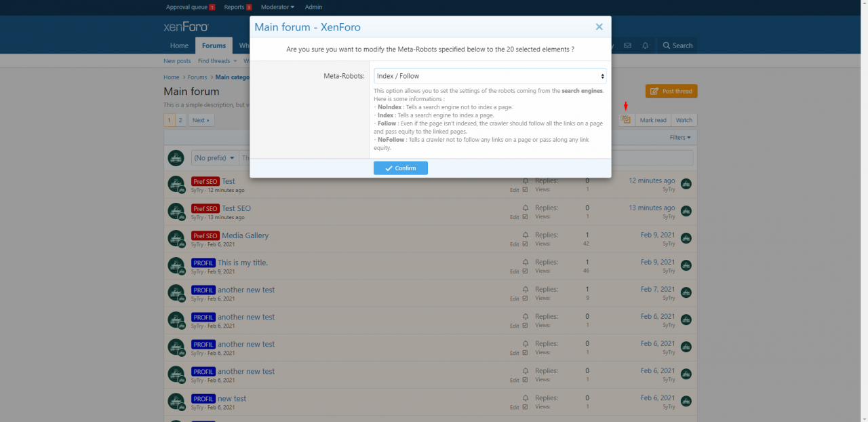Click page 1 in the pagination
The image size is (868, 422).
coord(170,120)
